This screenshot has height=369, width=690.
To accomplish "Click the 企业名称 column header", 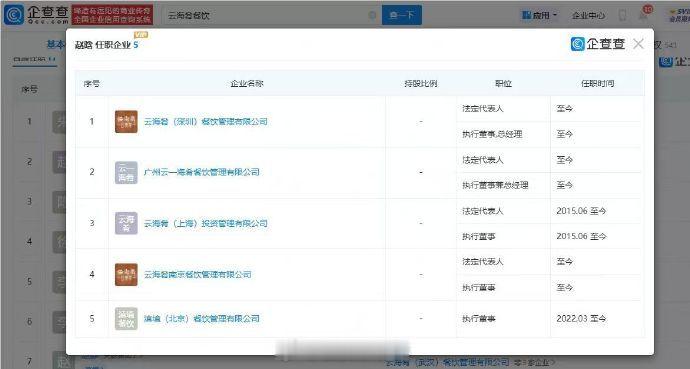I will pyautogui.click(x=247, y=84).
